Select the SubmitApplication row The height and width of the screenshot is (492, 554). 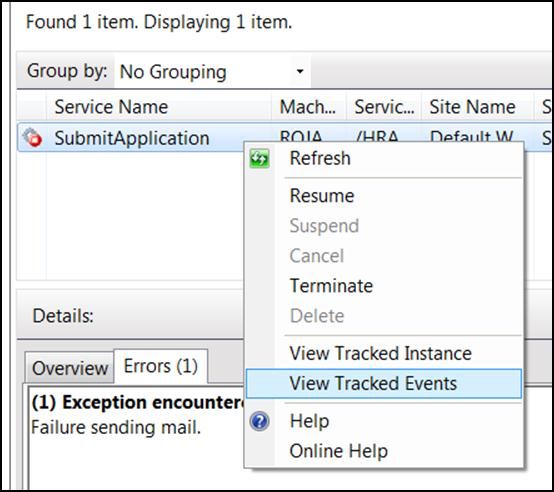click(131, 137)
